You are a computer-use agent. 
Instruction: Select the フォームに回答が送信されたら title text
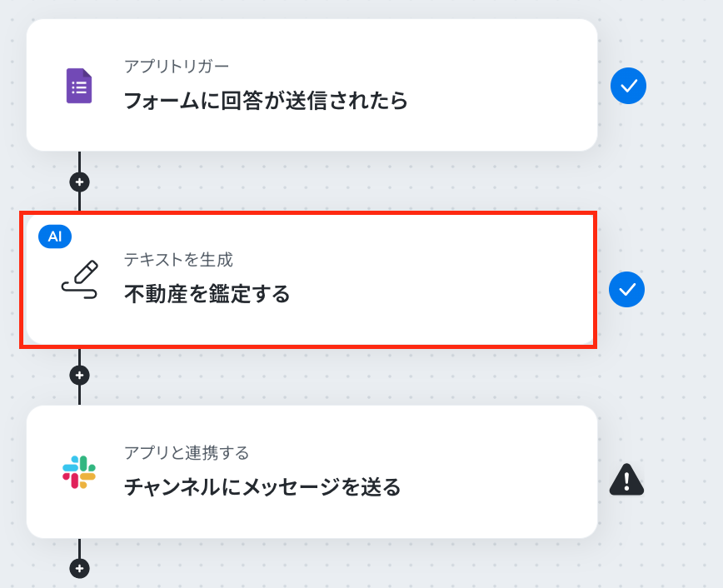[x=266, y=101]
